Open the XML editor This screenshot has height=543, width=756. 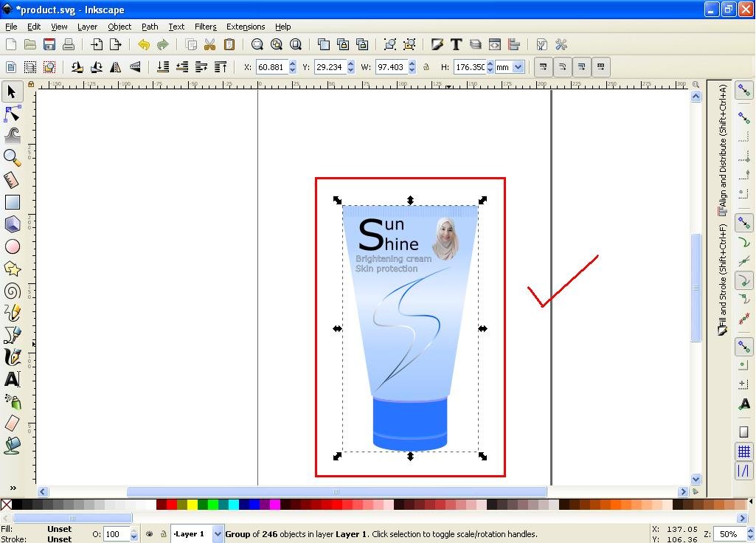pos(496,44)
